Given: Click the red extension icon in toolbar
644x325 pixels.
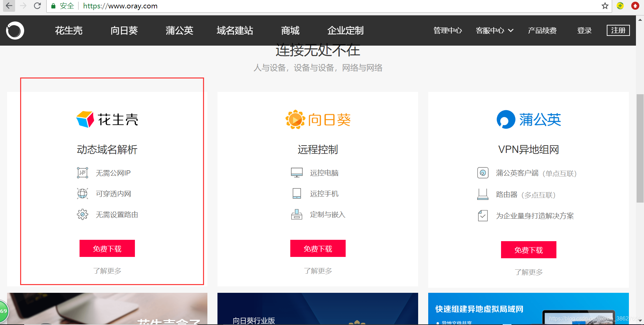Looking at the screenshot, I should coord(635,6).
